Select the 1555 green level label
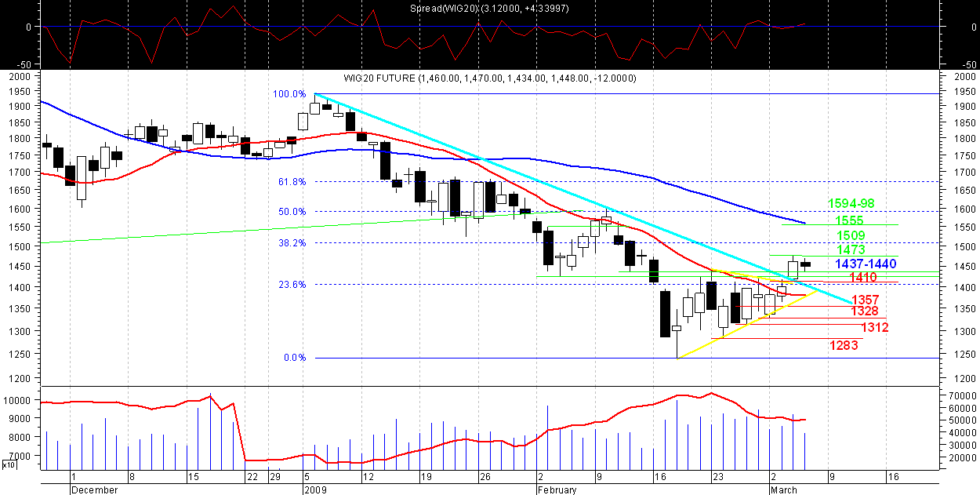 click(849, 221)
